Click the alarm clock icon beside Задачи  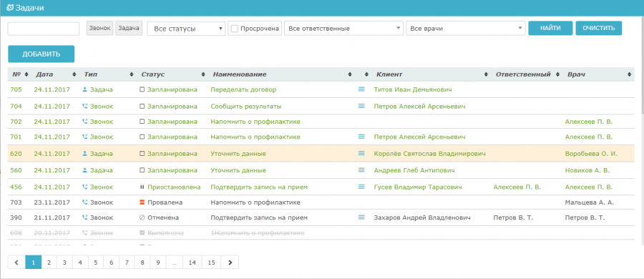point(10,7)
